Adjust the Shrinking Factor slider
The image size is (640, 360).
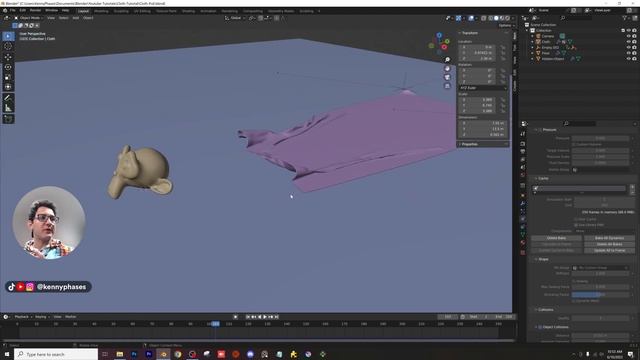(x=600, y=294)
